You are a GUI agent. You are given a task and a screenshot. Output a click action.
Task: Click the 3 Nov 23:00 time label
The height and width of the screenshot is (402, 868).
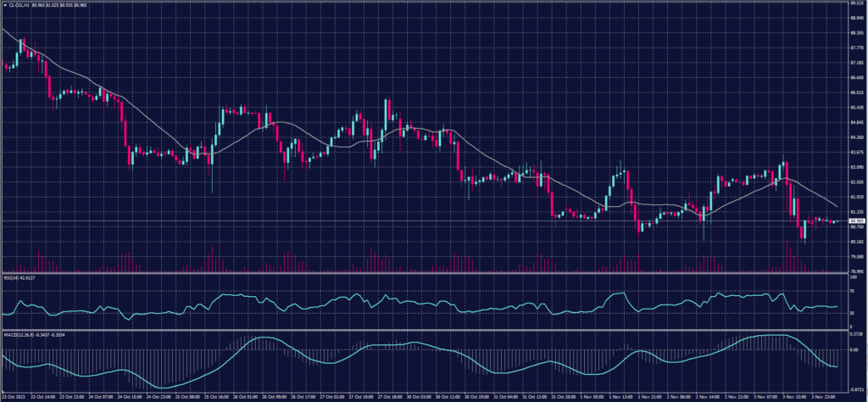pyautogui.click(x=823, y=396)
